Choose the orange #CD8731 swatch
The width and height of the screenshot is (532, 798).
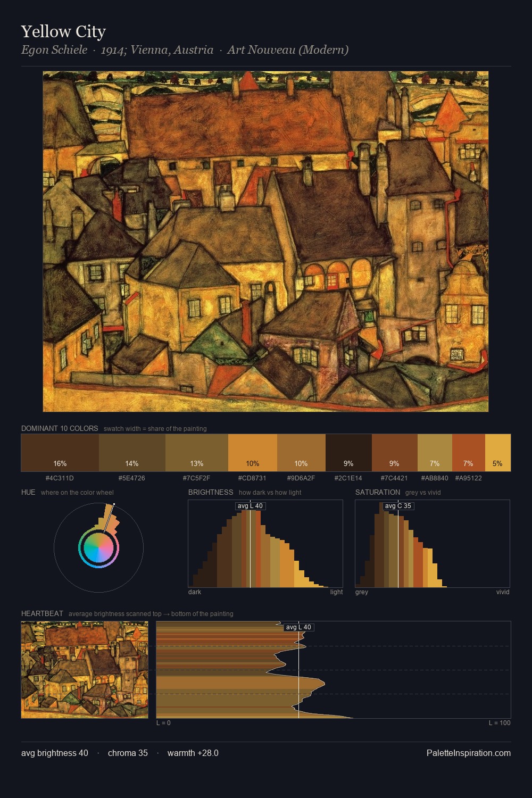[253, 453]
